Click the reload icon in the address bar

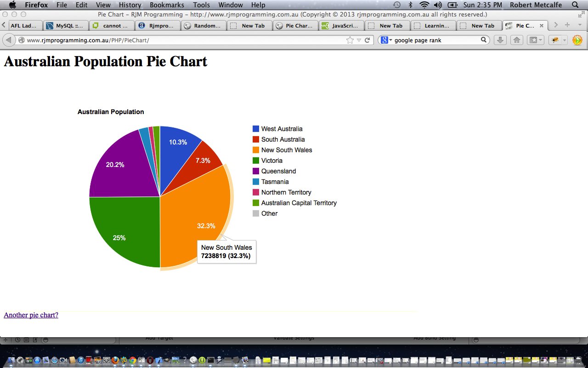367,40
